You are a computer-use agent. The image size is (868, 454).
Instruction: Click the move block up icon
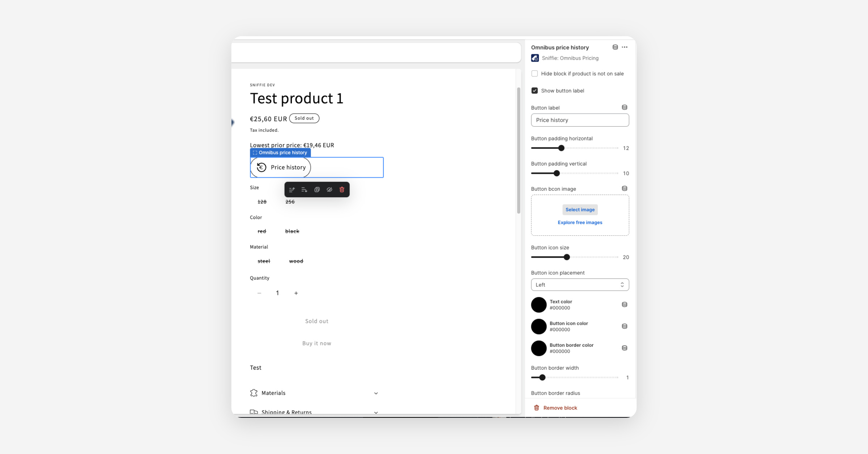coord(292,190)
